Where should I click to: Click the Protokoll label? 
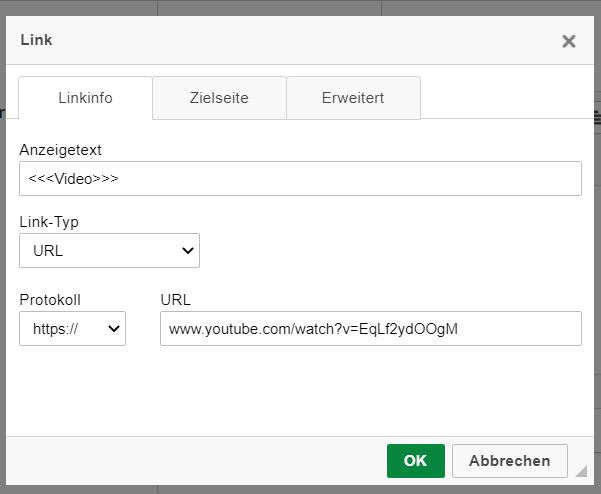[50, 300]
